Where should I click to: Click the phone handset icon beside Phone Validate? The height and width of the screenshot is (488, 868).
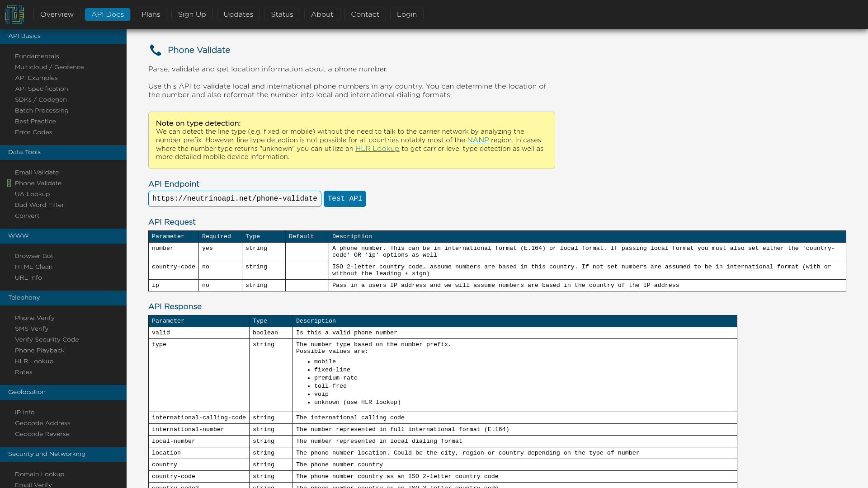(x=156, y=50)
